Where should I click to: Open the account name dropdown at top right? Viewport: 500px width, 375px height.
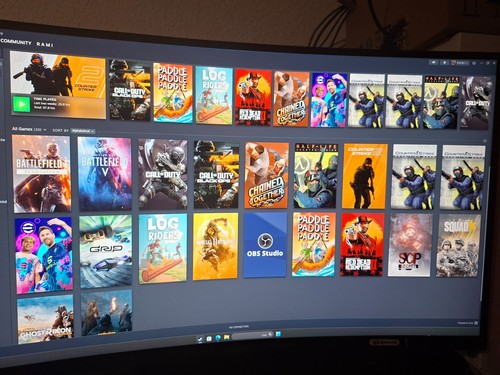click(460, 62)
